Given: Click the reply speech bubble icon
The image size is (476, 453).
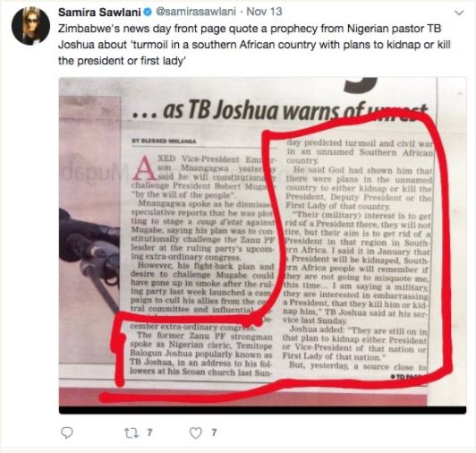Looking at the screenshot, I should pos(67,432).
